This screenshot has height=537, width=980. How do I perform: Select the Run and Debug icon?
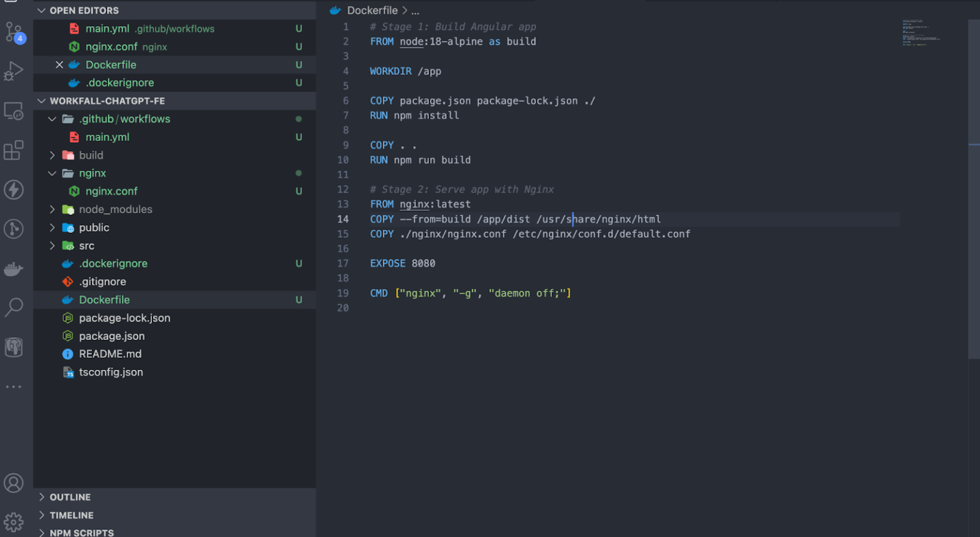(13, 70)
